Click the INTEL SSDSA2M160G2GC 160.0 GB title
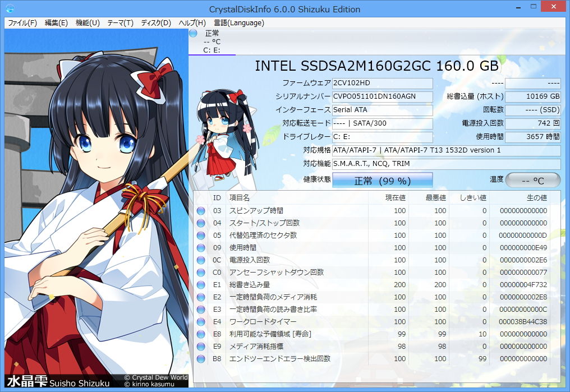 point(376,66)
